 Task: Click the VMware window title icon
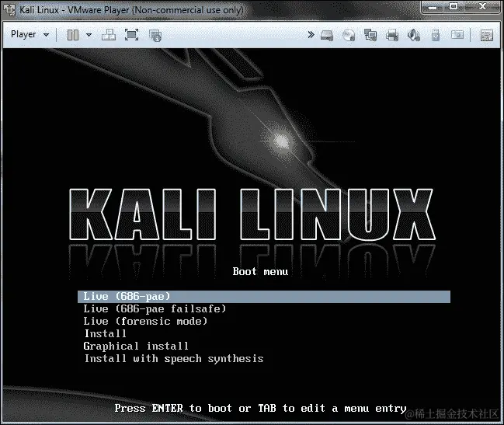(10, 10)
